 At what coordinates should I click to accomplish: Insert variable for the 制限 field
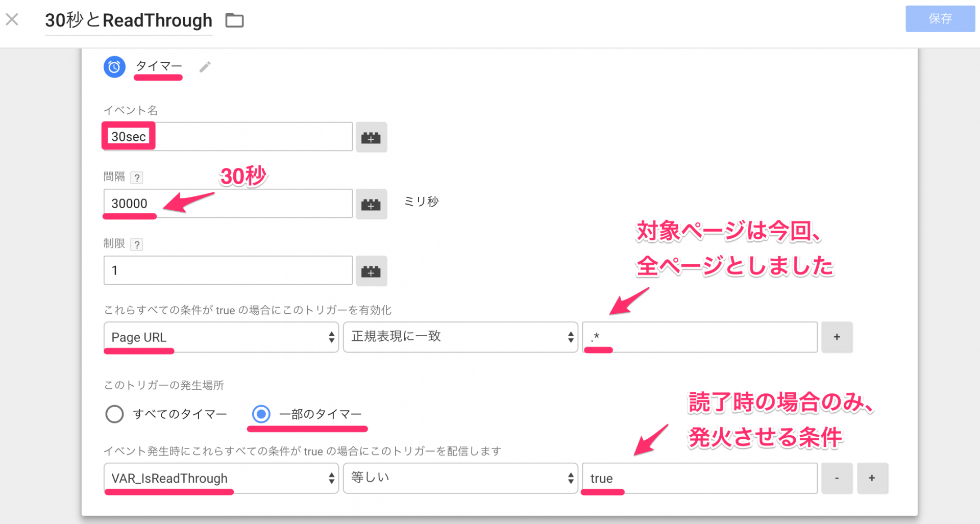coord(371,271)
